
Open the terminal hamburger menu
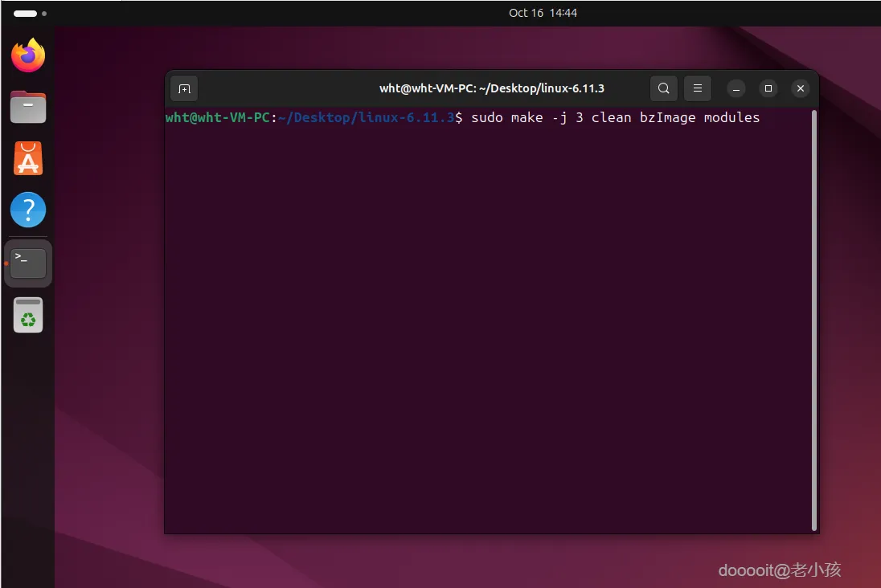pyautogui.click(x=697, y=88)
